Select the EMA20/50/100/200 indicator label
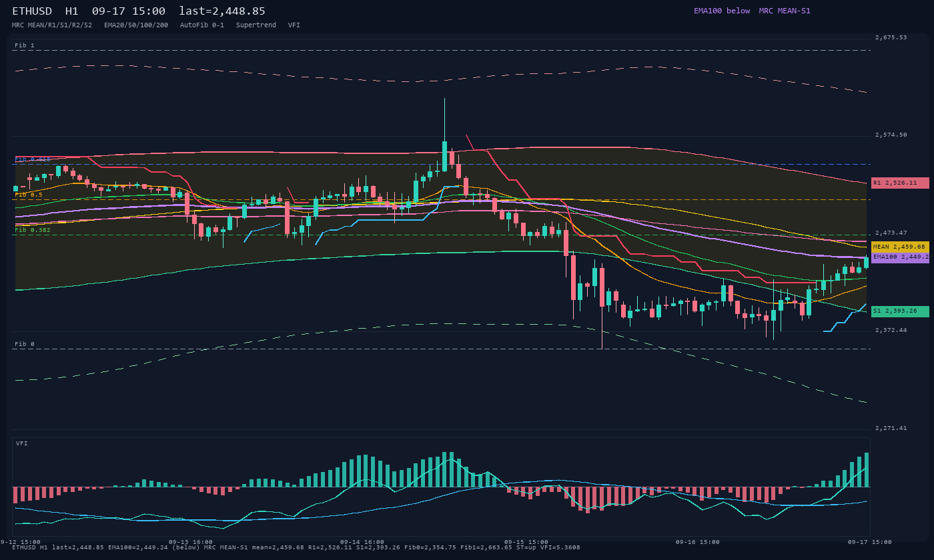This screenshot has width=934, height=560. pyautogui.click(x=136, y=25)
